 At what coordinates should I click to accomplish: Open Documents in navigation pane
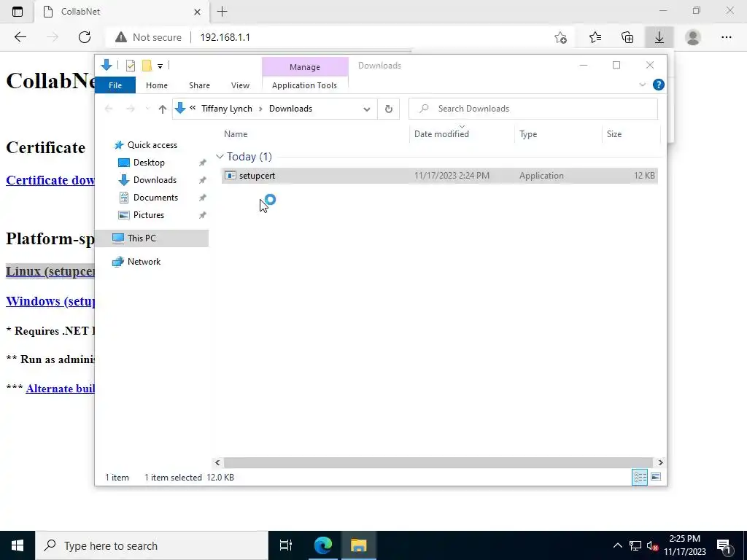155,198
